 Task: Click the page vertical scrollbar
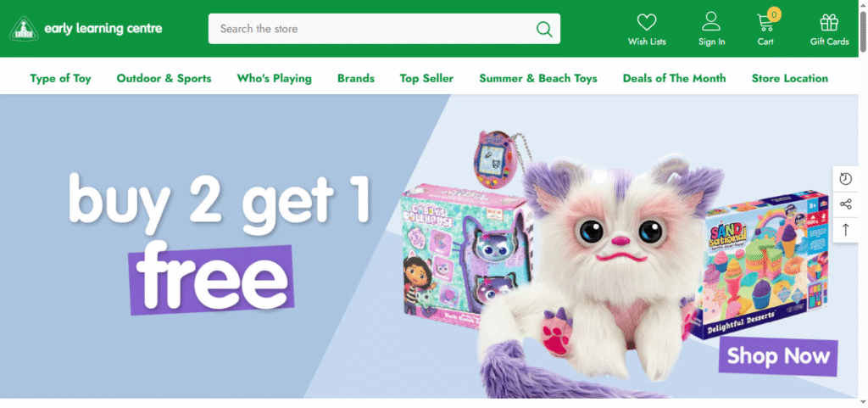tap(863, 204)
